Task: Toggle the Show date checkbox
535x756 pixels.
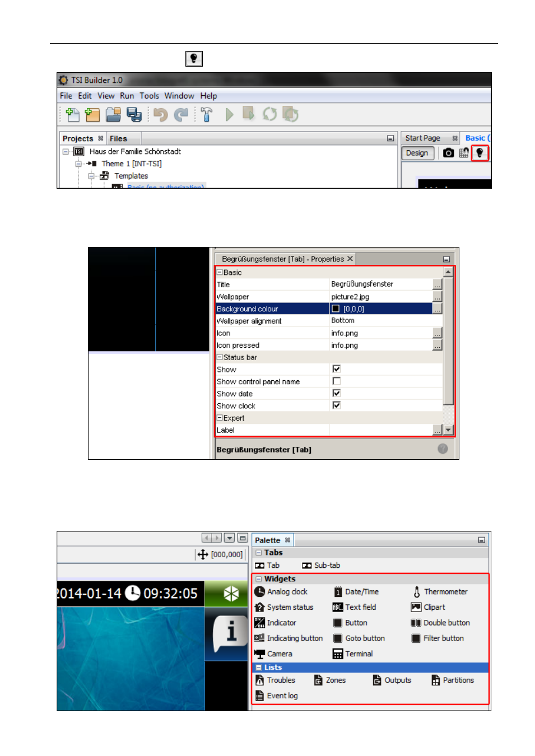Action: pos(337,394)
